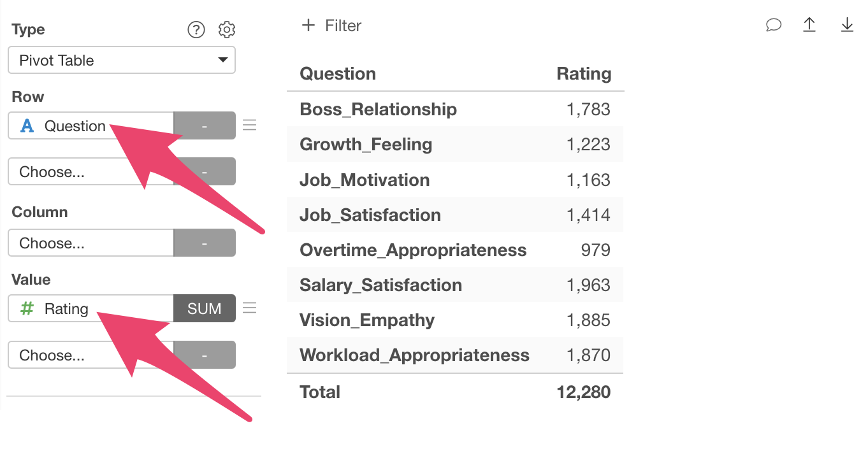Open chart settings gear icon
868x456 pixels.
coord(227,29)
